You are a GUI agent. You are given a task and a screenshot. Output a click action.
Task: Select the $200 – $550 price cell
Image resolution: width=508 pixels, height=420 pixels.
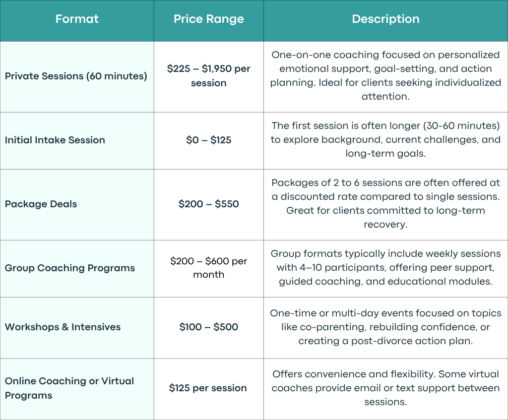tap(209, 204)
